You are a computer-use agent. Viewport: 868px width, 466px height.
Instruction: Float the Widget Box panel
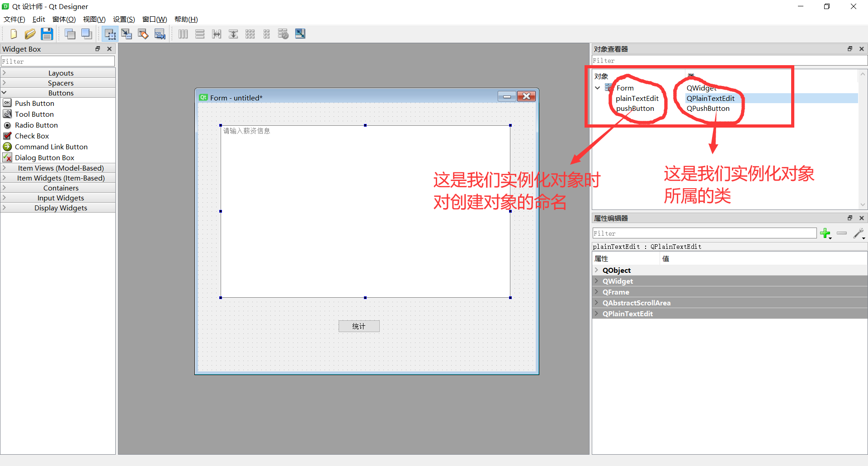tap(98, 49)
